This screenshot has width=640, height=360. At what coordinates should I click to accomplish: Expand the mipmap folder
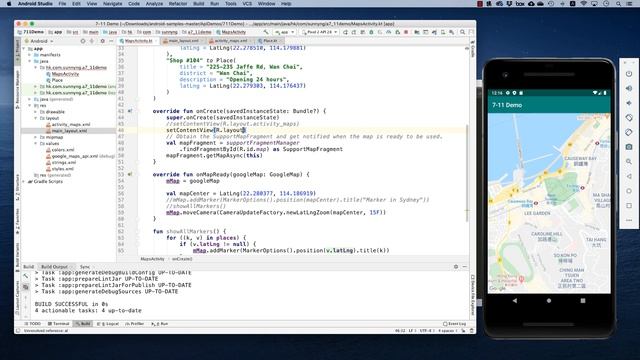pyautogui.click(x=36, y=137)
